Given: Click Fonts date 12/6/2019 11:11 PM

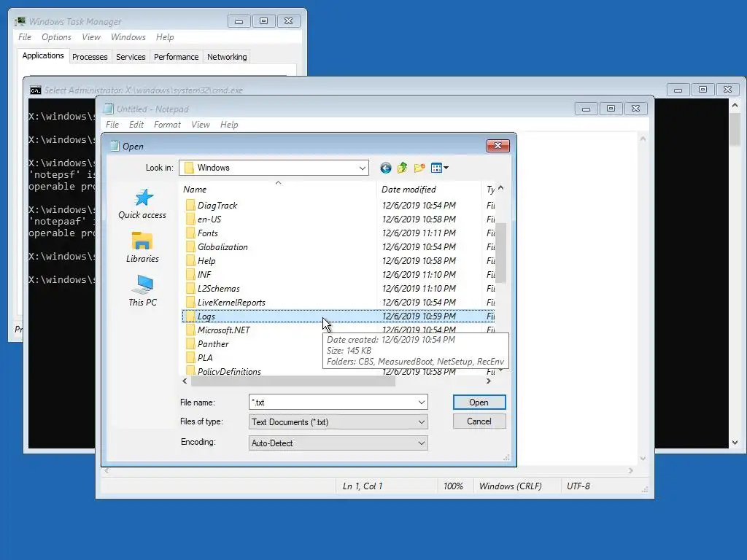Looking at the screenshot, I should 419,233.
